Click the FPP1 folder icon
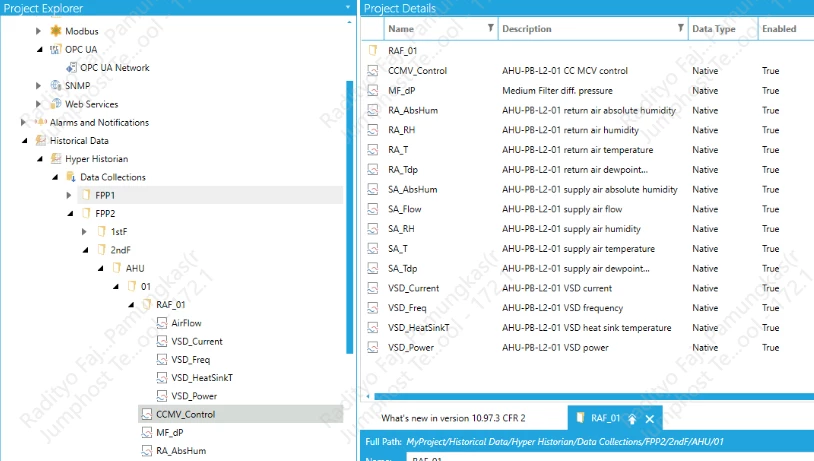This screenshot has height=461, width=814. [x=87, y=195]
